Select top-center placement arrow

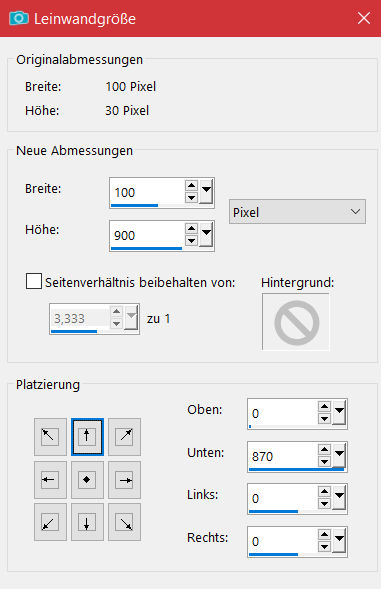[87, 436]
